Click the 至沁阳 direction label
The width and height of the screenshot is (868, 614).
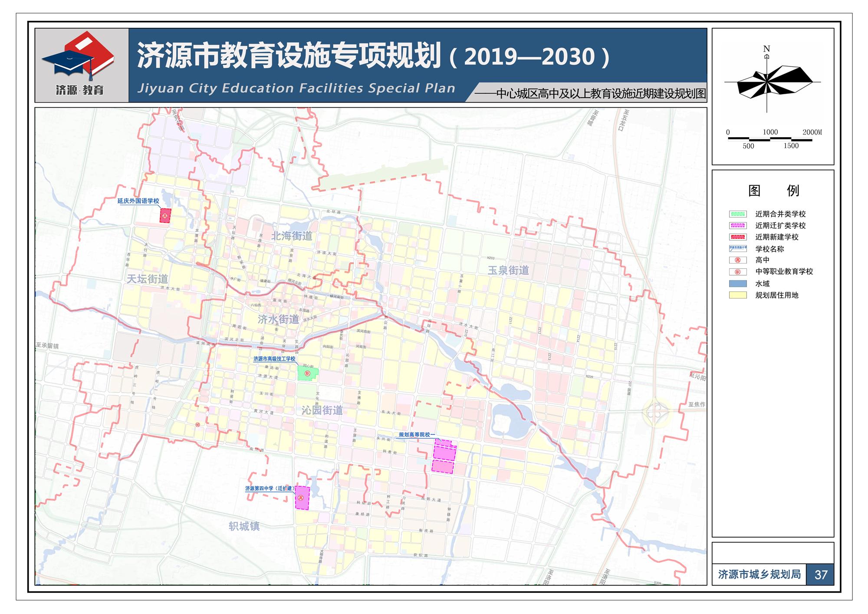pyautogui.click(x=698, y=376)
